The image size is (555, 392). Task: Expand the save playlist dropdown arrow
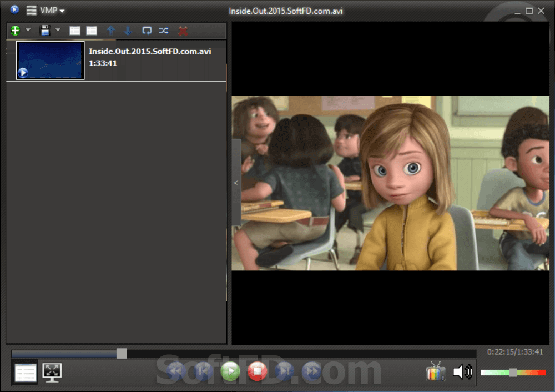pyautogui.click(x=58, y=31)
